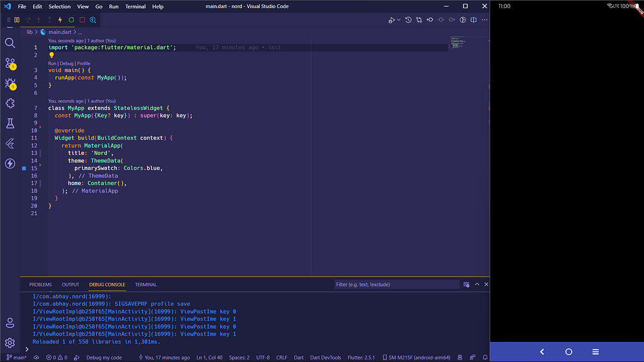Switch to the OUTPUT tab
The height and width of the screenshot is (362, 644).
point(70,285)
